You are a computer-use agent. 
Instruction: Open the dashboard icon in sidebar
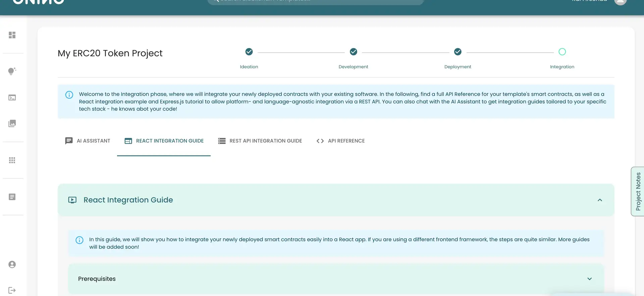pyautogui.click(x=12, y=35)
